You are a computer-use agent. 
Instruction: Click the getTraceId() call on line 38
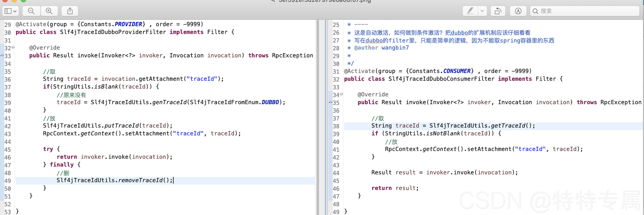pyautogui.click(x=512, y=126)
